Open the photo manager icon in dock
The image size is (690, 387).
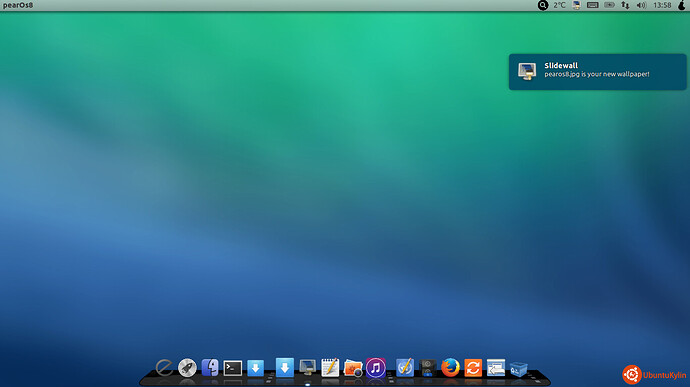click(x=353, y=368)
